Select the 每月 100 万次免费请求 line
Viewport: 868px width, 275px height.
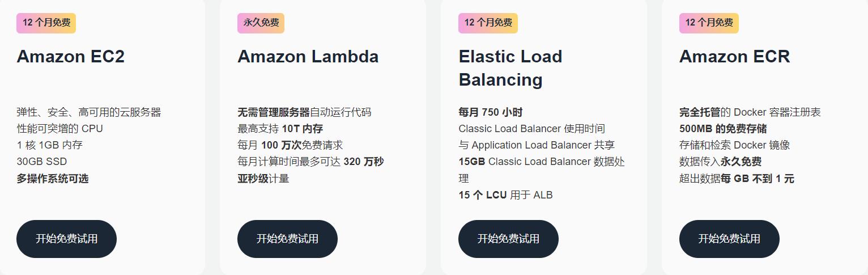(290, 145)
